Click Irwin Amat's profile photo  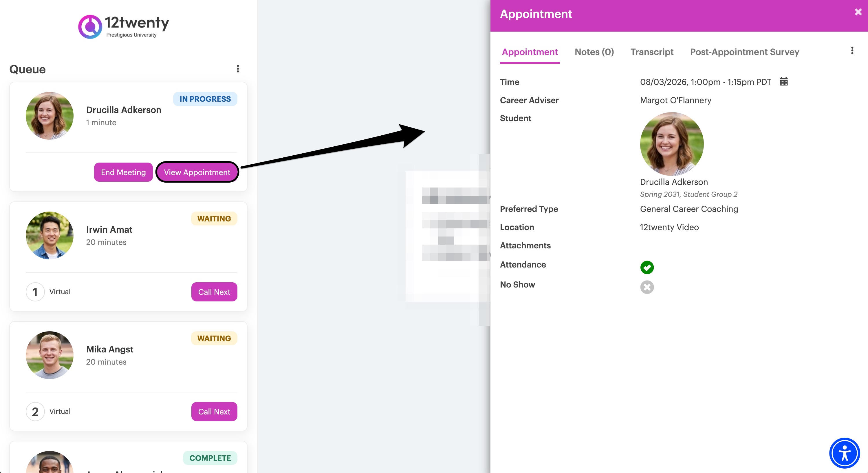point(50,236)
